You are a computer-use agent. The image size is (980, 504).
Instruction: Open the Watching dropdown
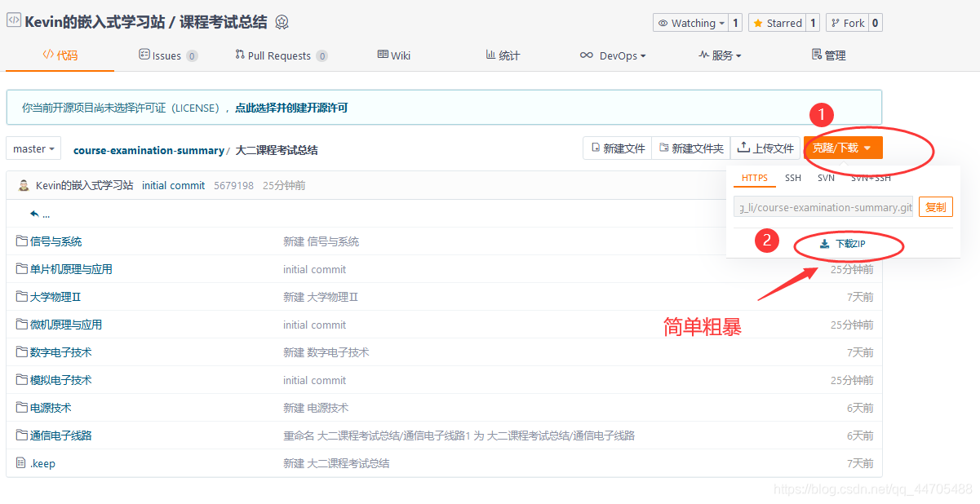[690, 23]
